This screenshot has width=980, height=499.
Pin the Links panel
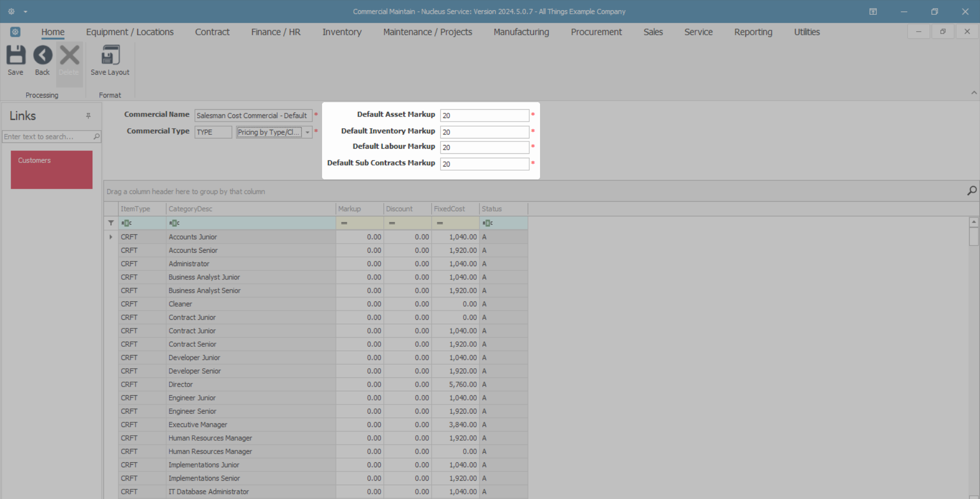coord(88,116)
